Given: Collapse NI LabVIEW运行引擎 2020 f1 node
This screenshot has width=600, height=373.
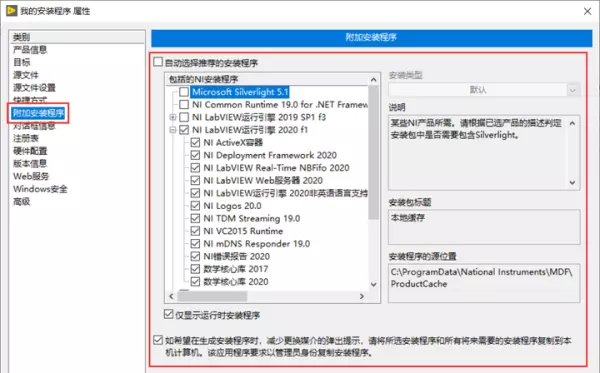Looking at the screenshot, I should pyautogui.click(x=173, y=130).
